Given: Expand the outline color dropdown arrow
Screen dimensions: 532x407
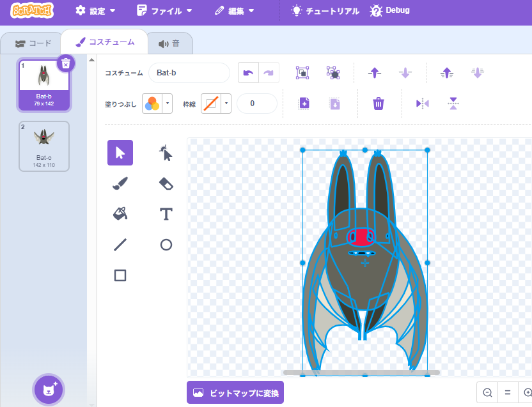Looking at the screenshot, I should tap(226, 104).
